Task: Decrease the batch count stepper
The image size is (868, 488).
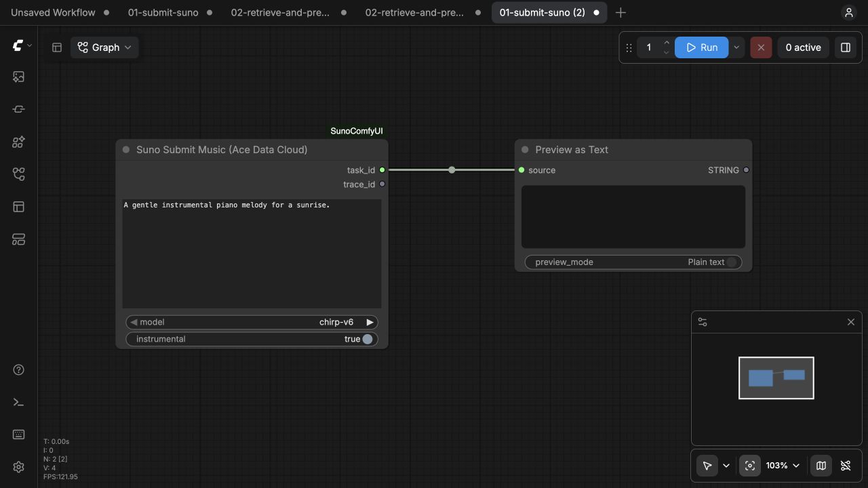Action: click(x=666, y=52)
